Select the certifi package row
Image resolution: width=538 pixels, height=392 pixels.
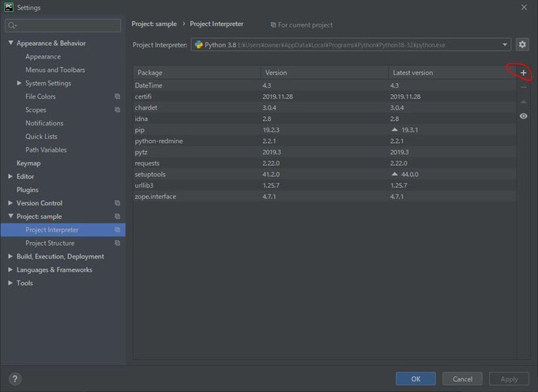325,96
